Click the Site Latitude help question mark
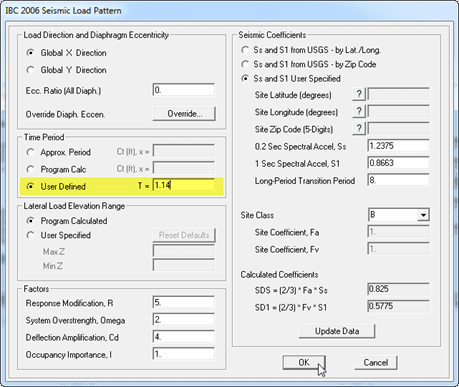Image resolution: width=459 pixels, height=387 pixels. (359, 94)
